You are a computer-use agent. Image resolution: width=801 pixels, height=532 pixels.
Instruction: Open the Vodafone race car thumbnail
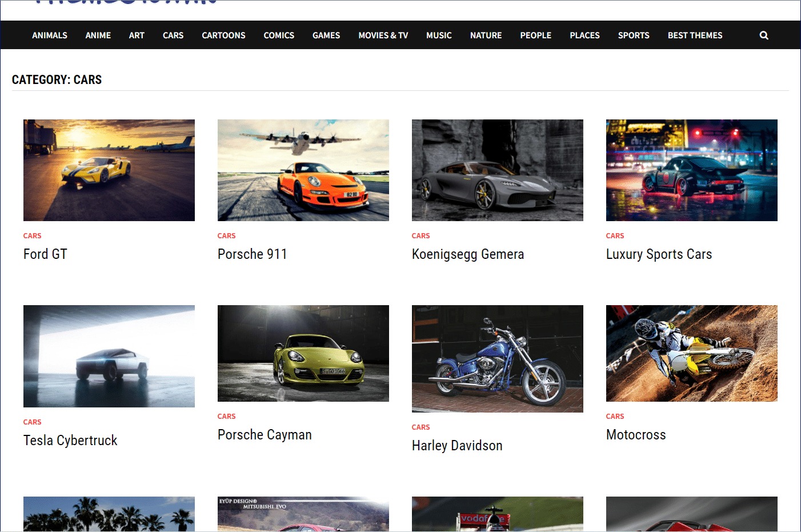tap(498, 514)
